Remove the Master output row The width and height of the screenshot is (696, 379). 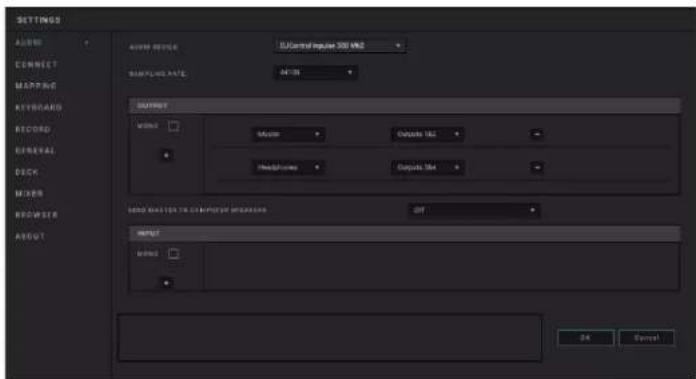pos(537,134)
